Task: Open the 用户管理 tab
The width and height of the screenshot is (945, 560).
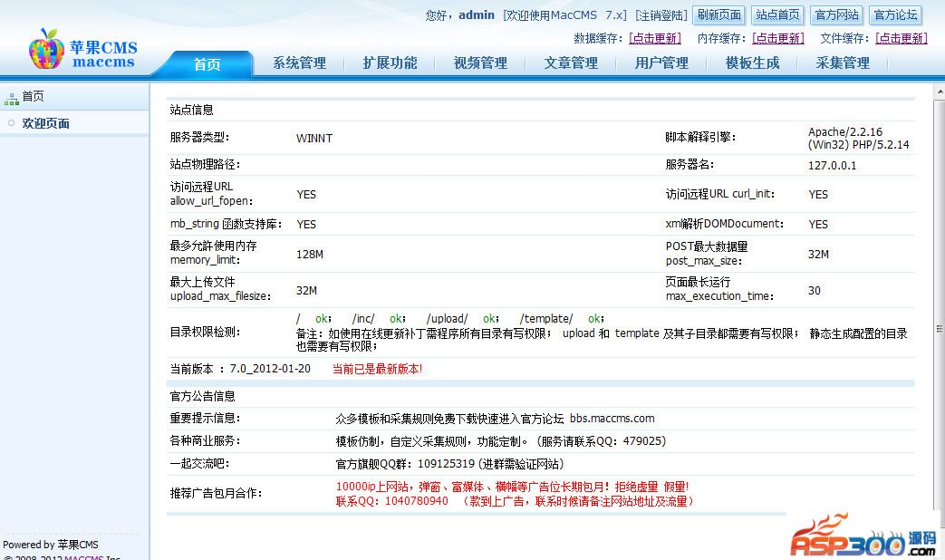Action: [x=661, y=63]
